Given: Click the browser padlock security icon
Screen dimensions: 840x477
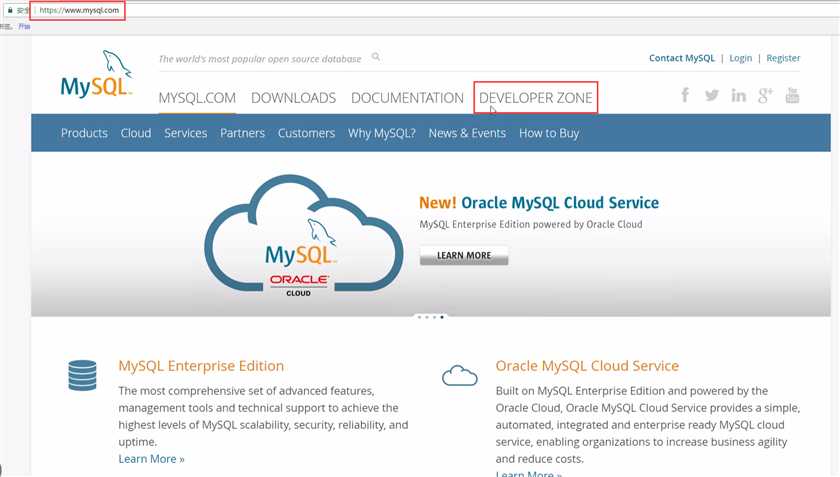Looking at the screenshot, I should 10,10.
